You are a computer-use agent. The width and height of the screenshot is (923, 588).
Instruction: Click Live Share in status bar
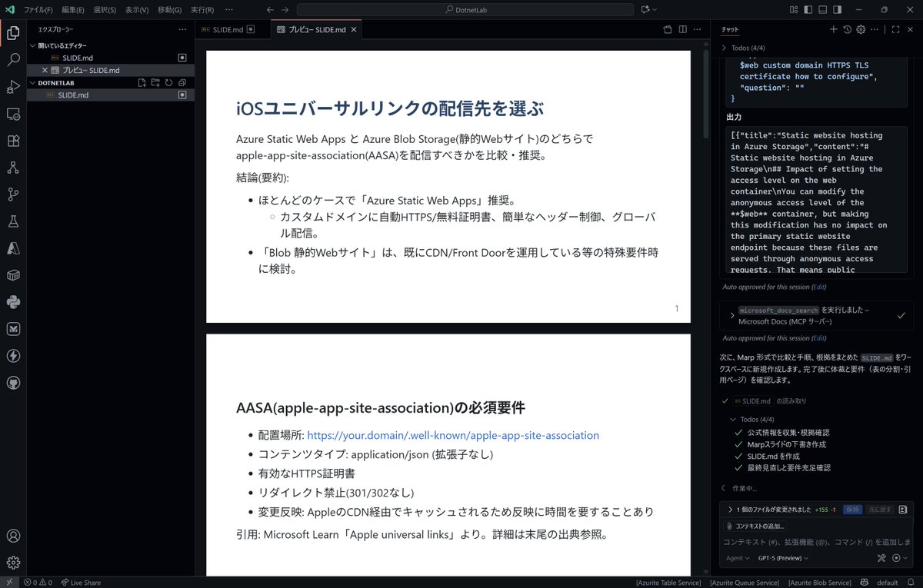[x=81, y=583]
